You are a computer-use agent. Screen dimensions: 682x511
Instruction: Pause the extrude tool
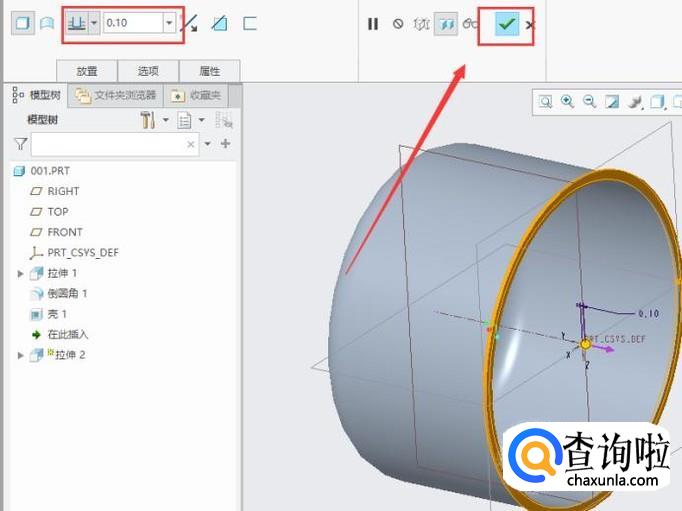[373, 24]
